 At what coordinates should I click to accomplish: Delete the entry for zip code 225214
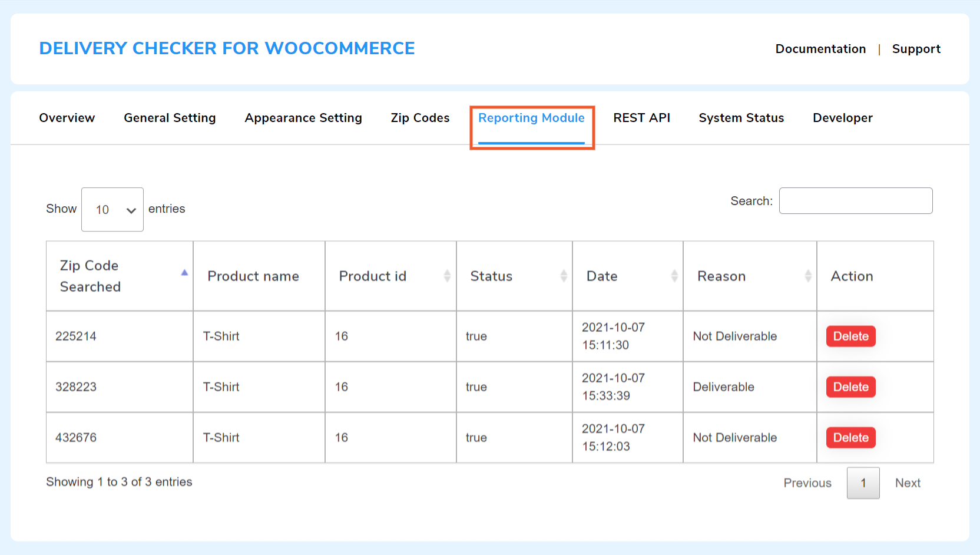(850, 336)
